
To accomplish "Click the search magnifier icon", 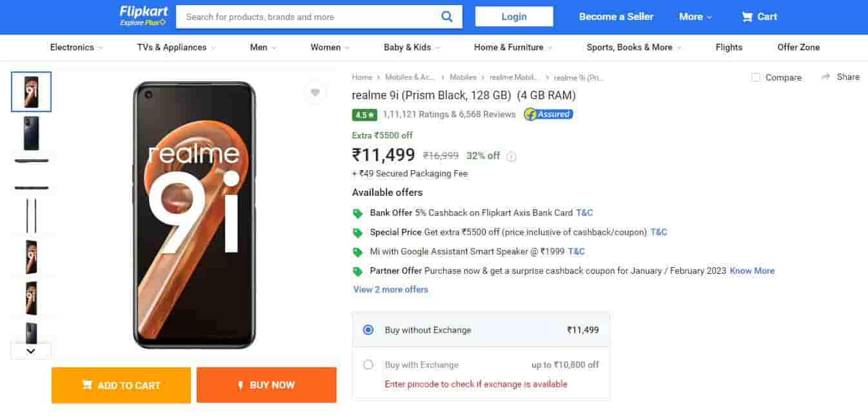I will (448, 17).
